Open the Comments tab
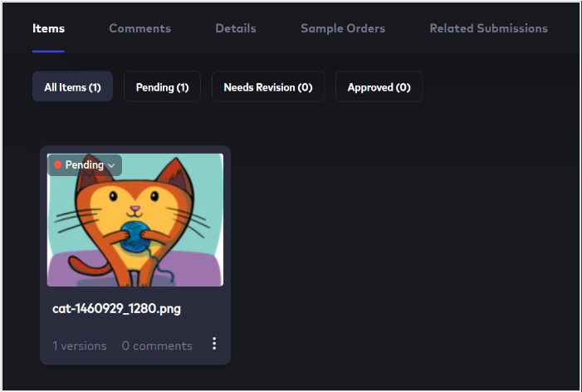This screenshot has width=582, height=392. [x=140, y=28]
